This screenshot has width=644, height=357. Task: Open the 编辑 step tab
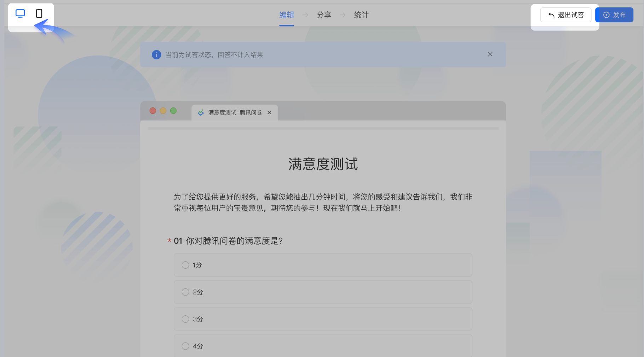point(287,15)
